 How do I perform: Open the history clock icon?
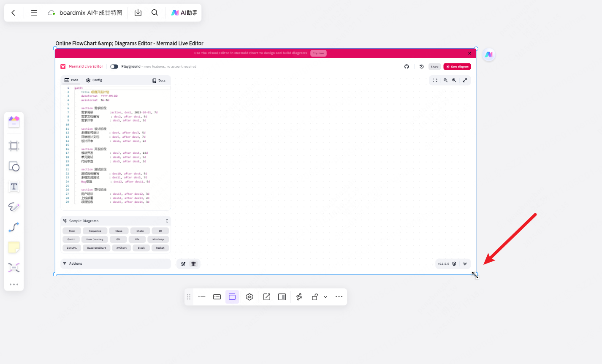click(421, 67)
